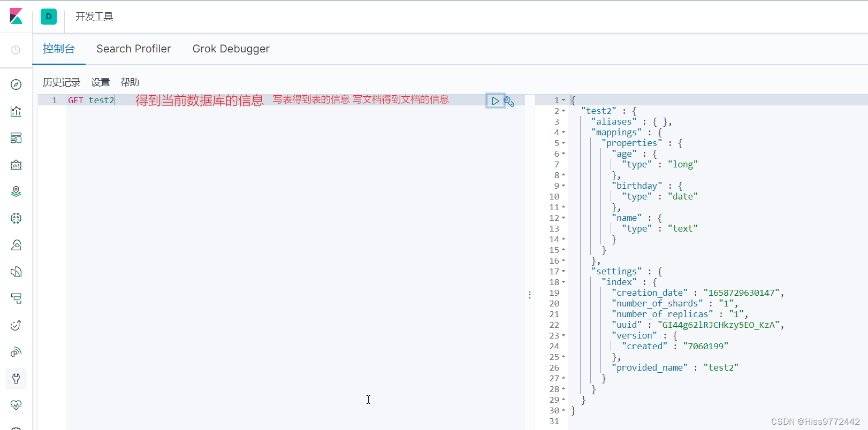Open Machine Learning icon in sidebar

pos(16,218)
